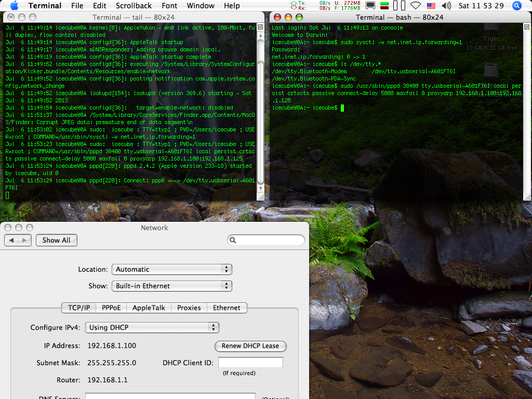Zoom the bash Terminal with green button
The width and height of the screenshot is (532, 399).
[299, 17]
